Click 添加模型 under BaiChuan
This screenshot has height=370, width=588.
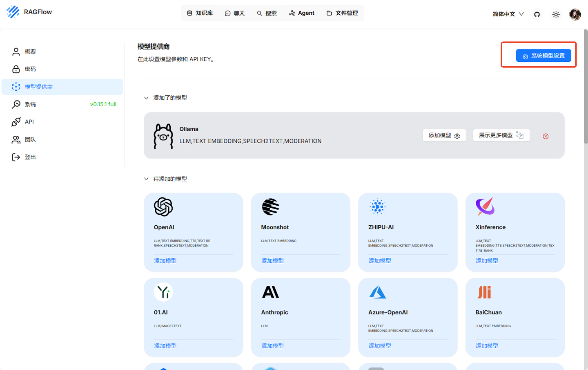point(487,346)
